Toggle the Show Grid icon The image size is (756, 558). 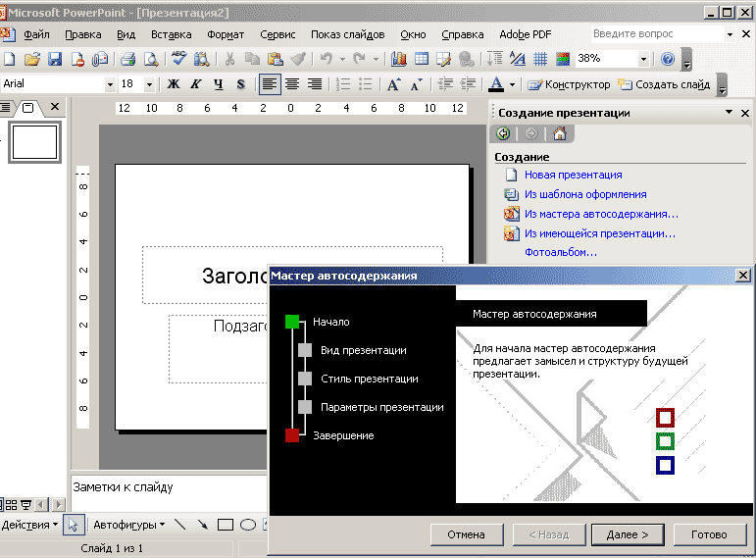[540, 59]
